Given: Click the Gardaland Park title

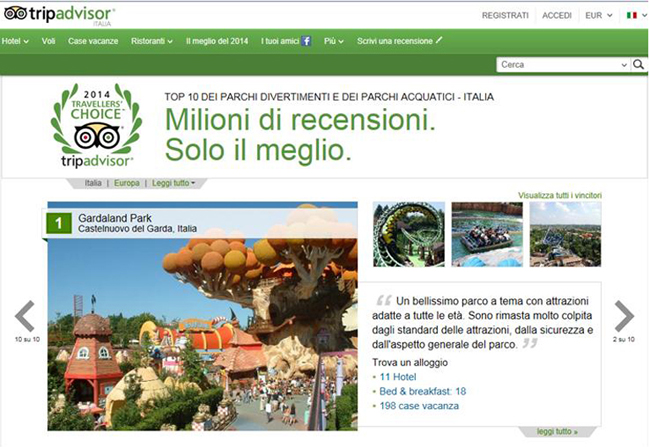Looking at the screenshot, I should [x=115, y=218].
